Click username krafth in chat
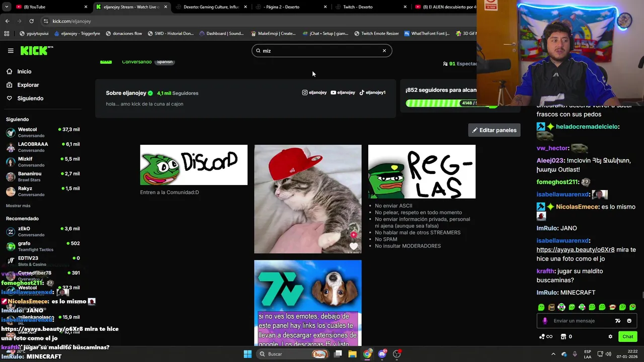The width and height of the screenshot is (644, 362). click(545, 271)
